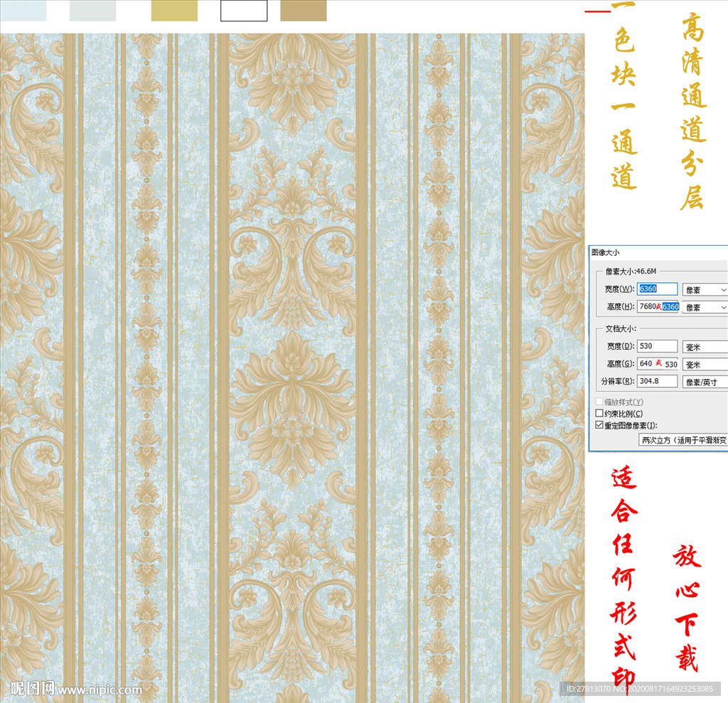Click the 分辨率(R) label
728x703 pixels.
click(x=618, y=381)
